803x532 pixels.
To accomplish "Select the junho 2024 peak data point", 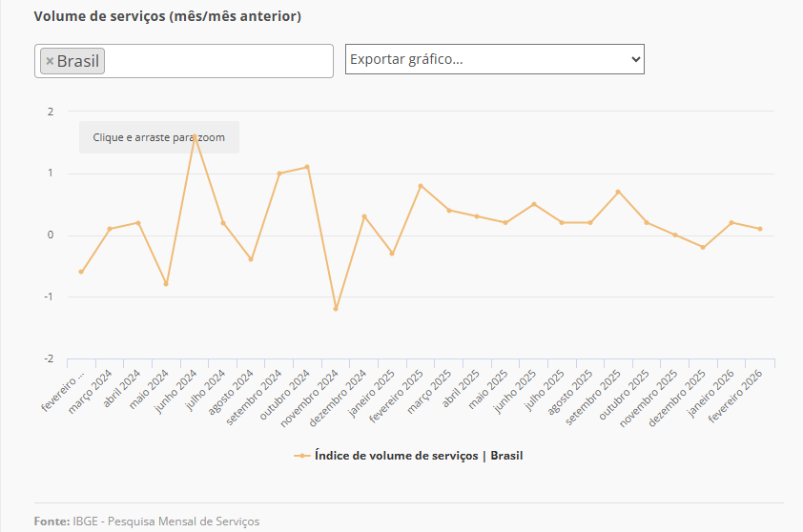I will pyautogui.click(x=195, y=136).
